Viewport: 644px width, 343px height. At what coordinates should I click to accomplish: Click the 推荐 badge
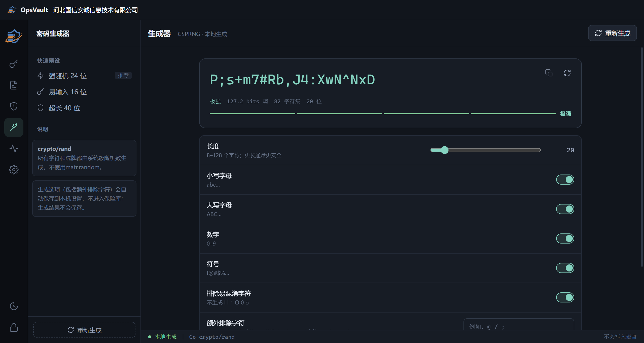click(x=123, y=75)
